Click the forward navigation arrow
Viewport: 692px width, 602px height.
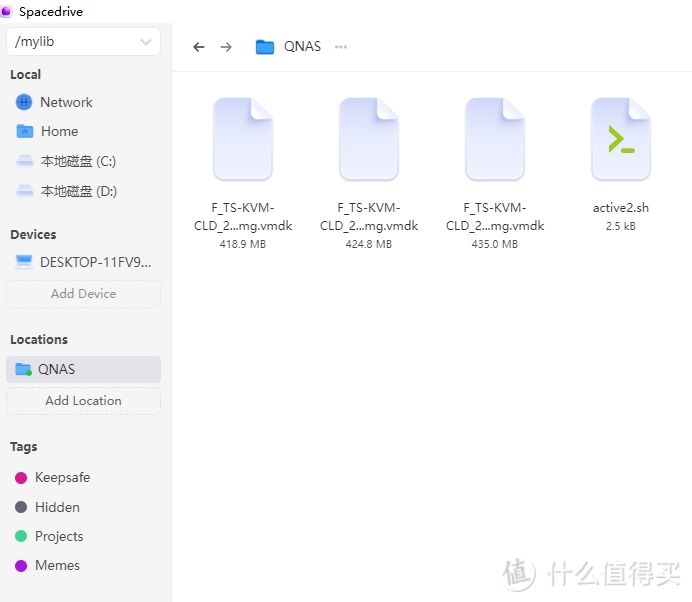pyautogui.click(x=225, y=47)
